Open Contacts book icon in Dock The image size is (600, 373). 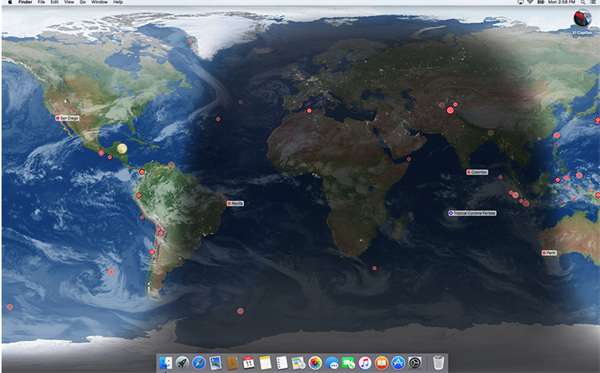click(x=232, y=363)
